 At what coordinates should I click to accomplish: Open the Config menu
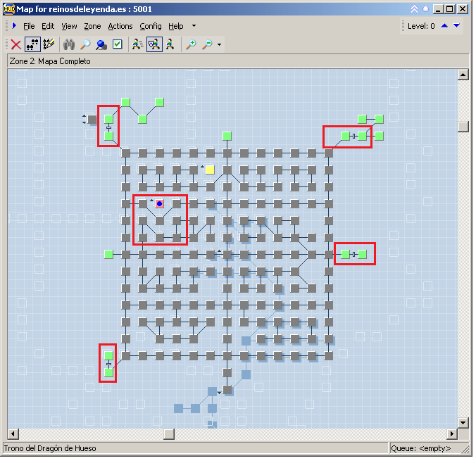pyautogui.click(x=150, y=26)
